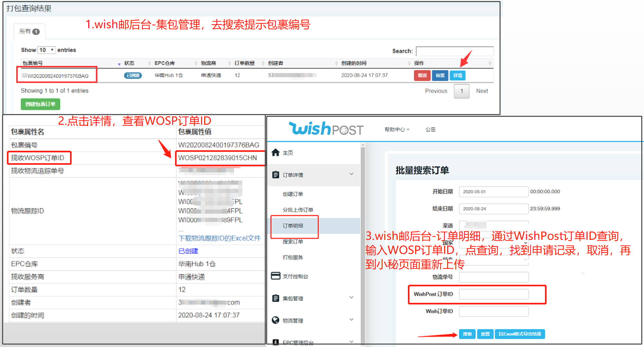
Task: Click the 开始日期 date field
Action: coord(494,192)
